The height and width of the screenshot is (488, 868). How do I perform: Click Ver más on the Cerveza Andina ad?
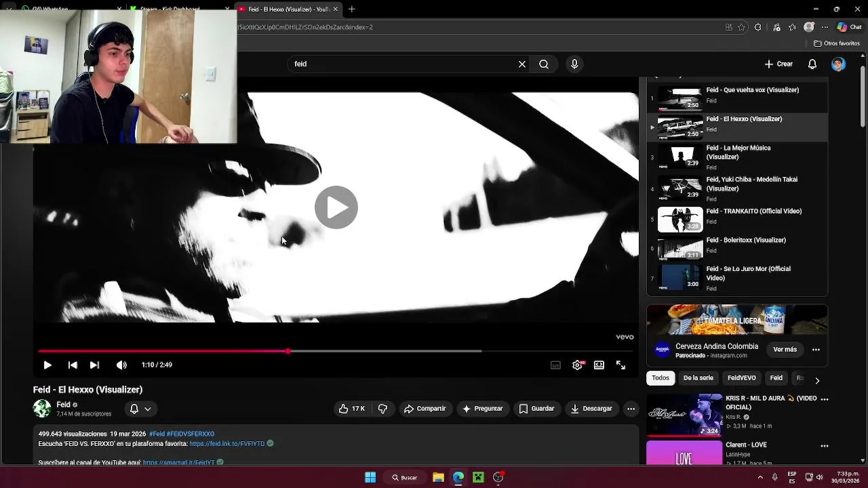785,350
